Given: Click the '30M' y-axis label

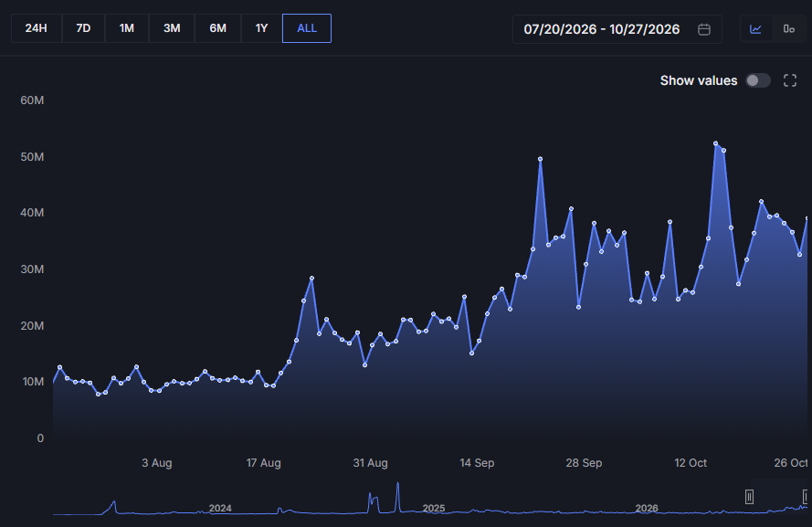Looking at the screenshot, I should click(x=32, y=269).
